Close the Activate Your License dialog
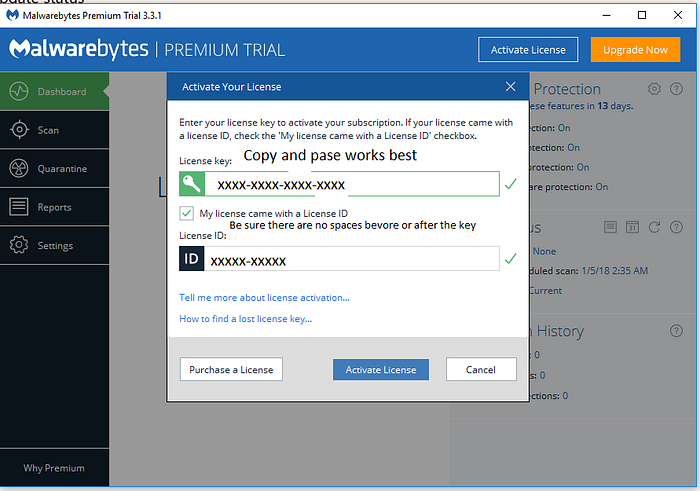Screen dimensions: 700x491 pos(511,87)
